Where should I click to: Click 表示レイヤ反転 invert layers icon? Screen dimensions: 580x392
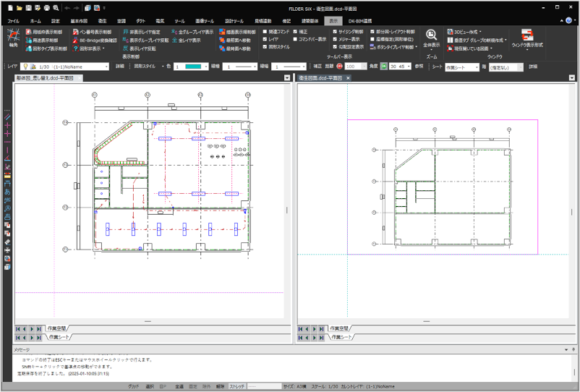142,48
